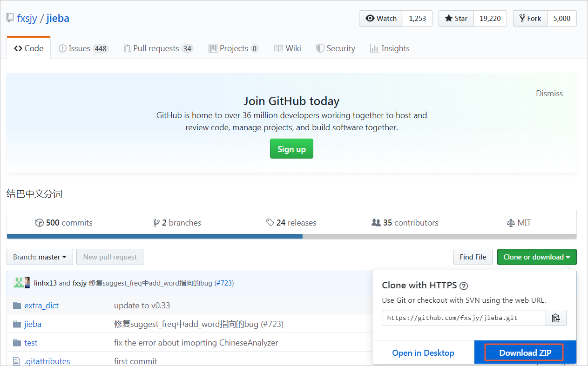Open the .gitattributes file

click(47, 361)
